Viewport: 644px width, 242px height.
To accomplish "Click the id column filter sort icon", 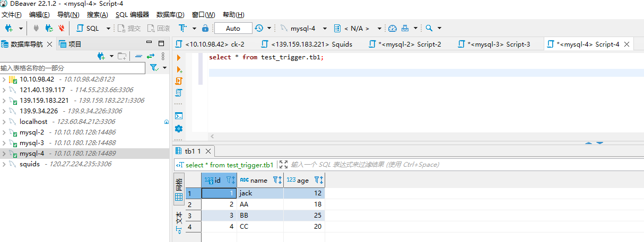I will [x=231, y=181].
